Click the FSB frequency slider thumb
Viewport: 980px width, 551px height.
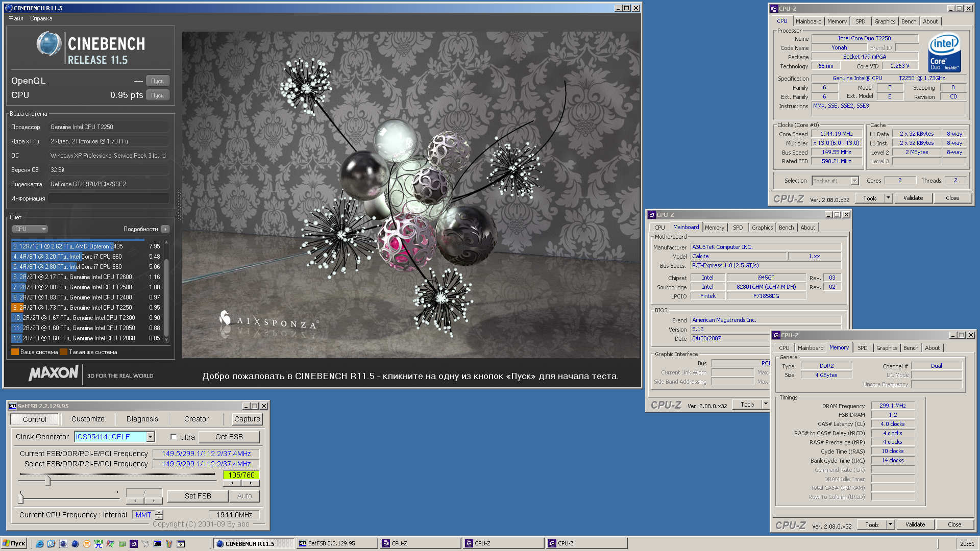47,481
